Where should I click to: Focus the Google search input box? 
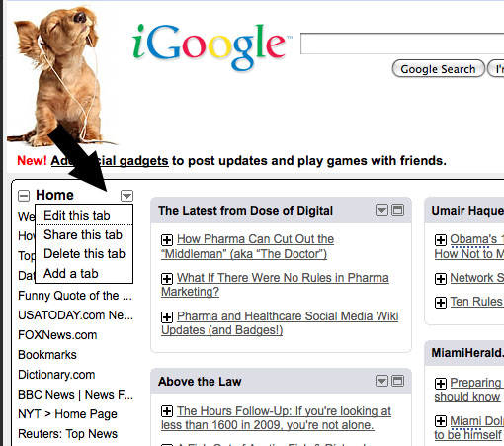(x=402, y=44)
